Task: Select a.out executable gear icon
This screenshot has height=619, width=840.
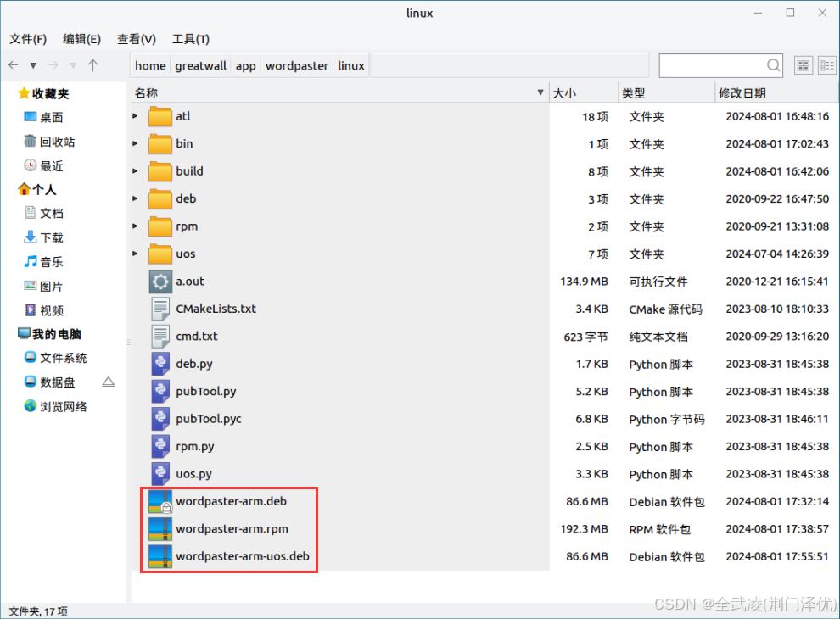Action: coord(160,282)
